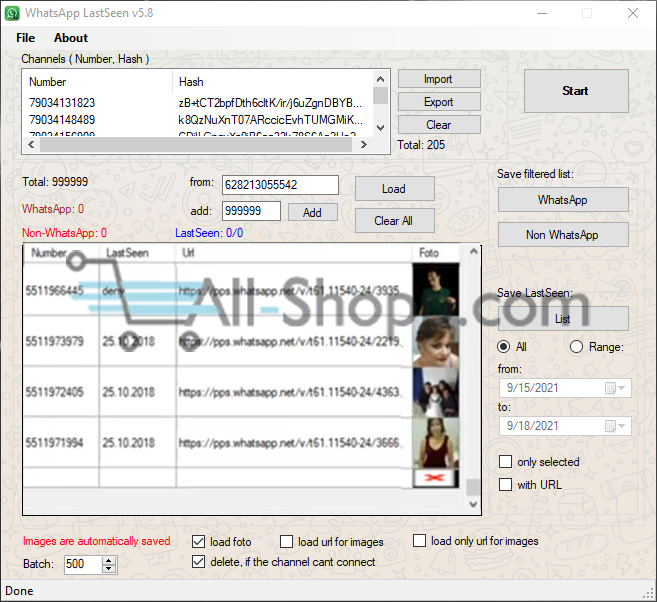
Task: Sort by the LastSeen column header
Action: (127, 253)
